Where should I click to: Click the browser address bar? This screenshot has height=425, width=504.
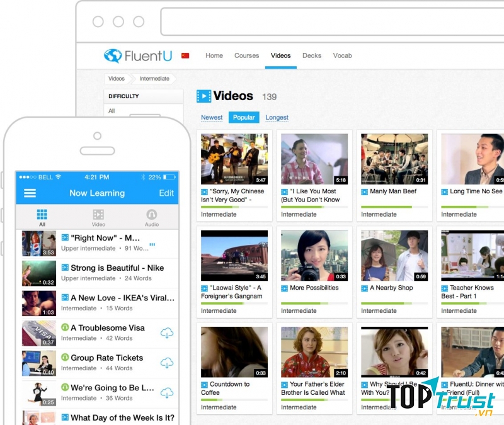click(331, 22)
